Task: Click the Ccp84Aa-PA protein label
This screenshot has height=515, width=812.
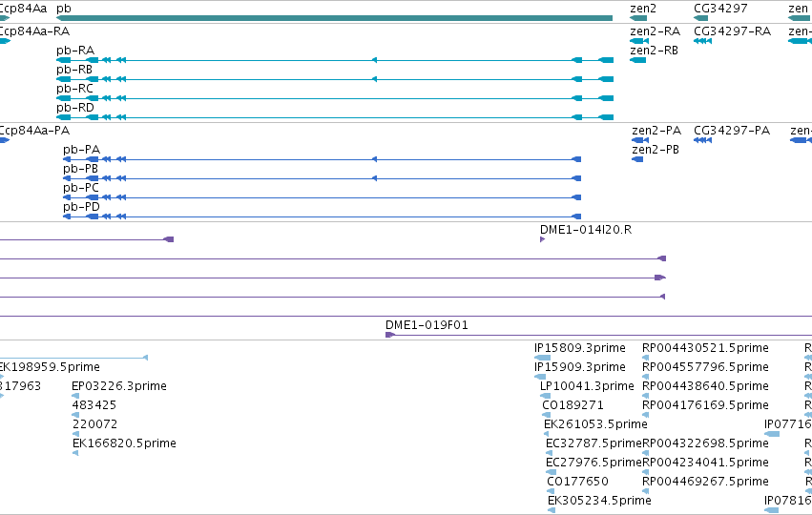Action: pos(34,131)
